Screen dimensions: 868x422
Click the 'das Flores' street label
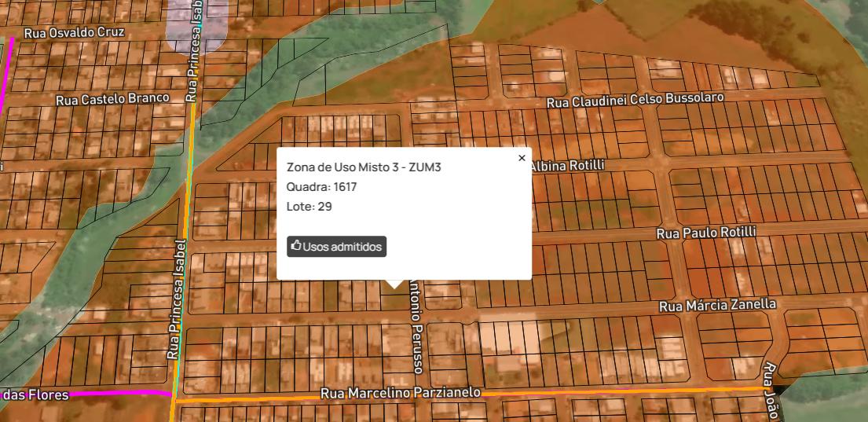[x=35, y=394]
